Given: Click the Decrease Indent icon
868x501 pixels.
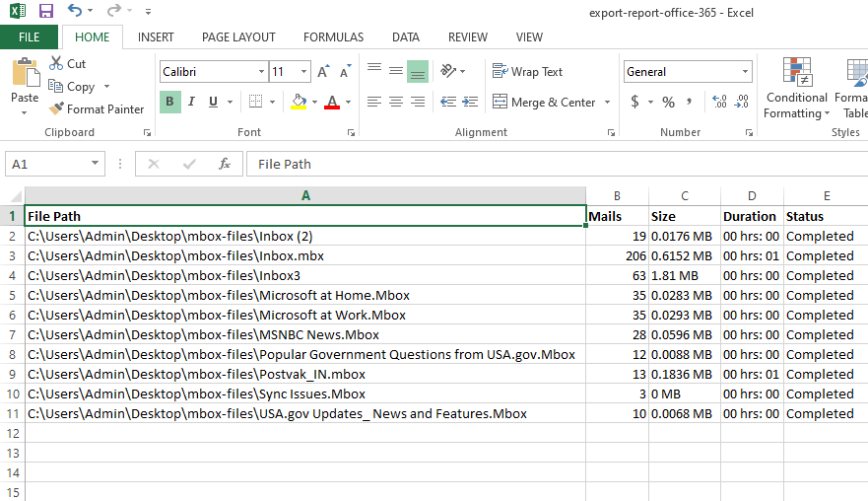Looking at the screenshot, I should 448,102.
